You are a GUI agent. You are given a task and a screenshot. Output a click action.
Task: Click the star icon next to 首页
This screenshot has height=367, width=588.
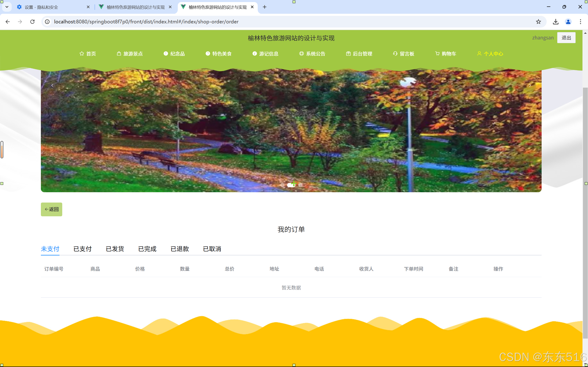coord(82,53)
